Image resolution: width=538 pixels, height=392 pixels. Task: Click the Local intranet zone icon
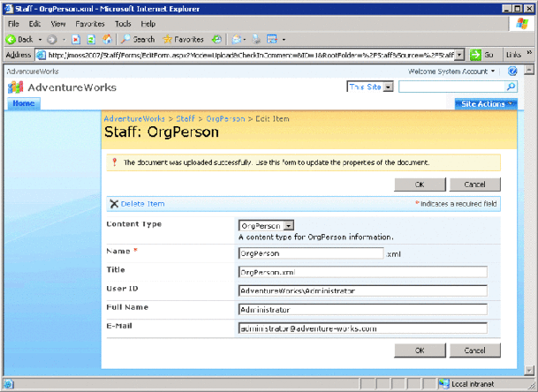point(444,384)
